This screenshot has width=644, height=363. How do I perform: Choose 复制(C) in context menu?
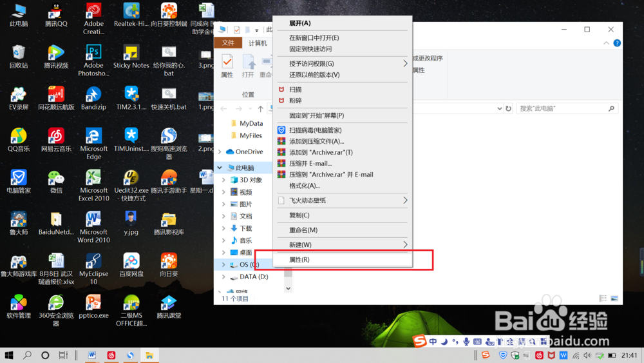[343, 215]
